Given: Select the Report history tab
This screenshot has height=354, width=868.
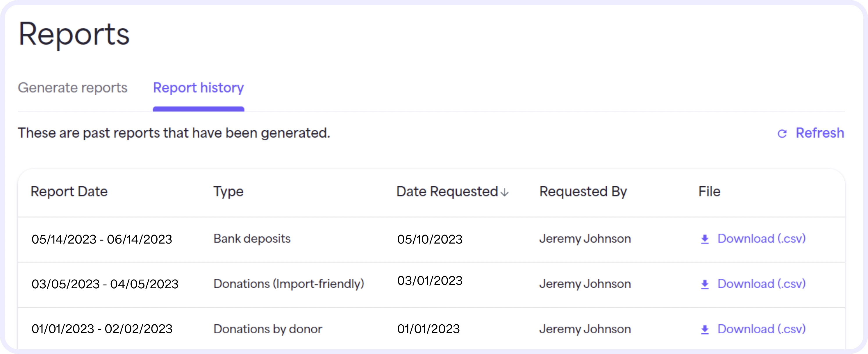Looking at the screenshot, I should pos(199,88).
